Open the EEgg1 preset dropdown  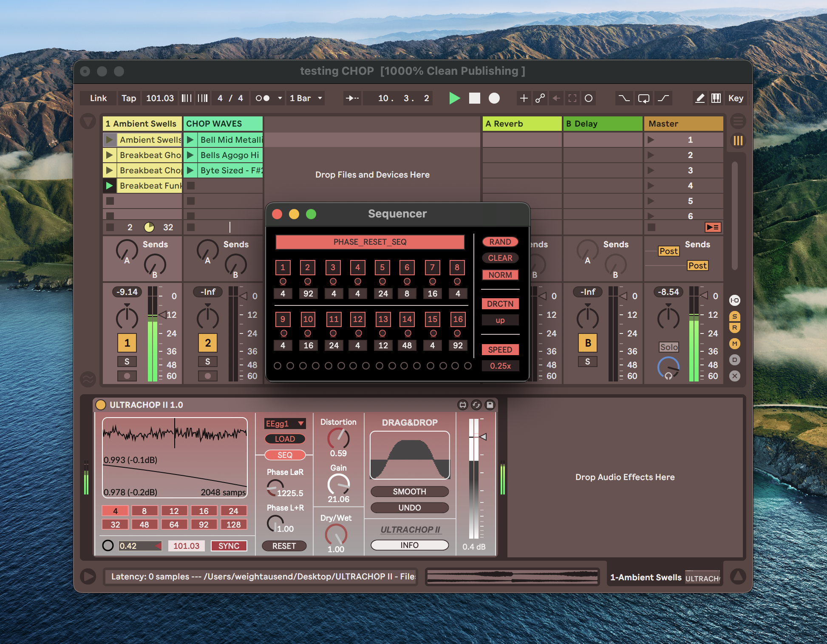(x=285, y=424)
